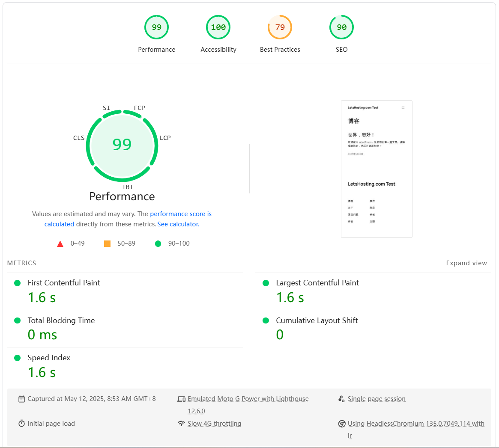This screenshot has width=499, height=448.
Task: Click the Speed Index metric title
Action: (49, 358)
